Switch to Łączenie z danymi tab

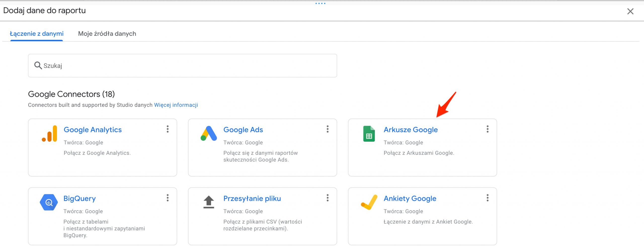coord(36,34)
